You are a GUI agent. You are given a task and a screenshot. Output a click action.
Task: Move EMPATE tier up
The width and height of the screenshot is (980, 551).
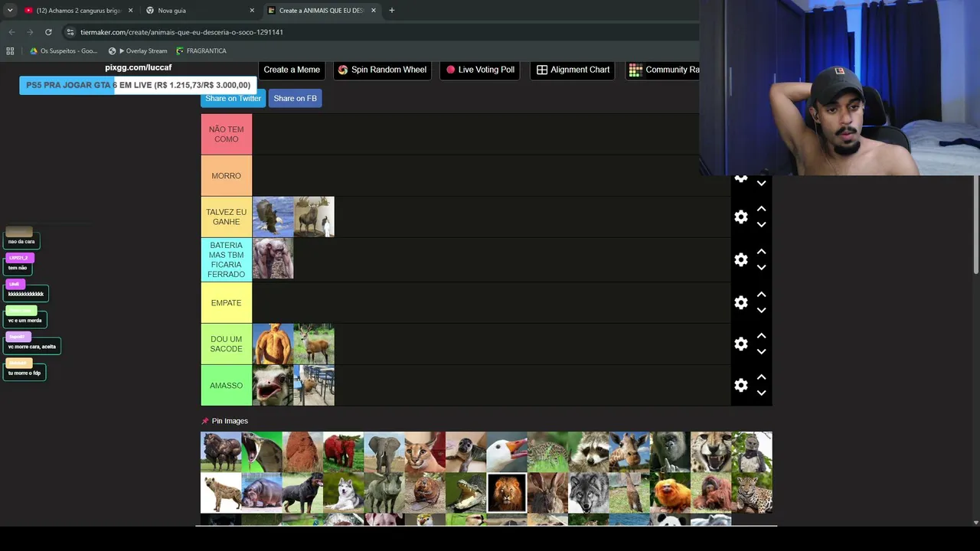click(x=761, y=295)
